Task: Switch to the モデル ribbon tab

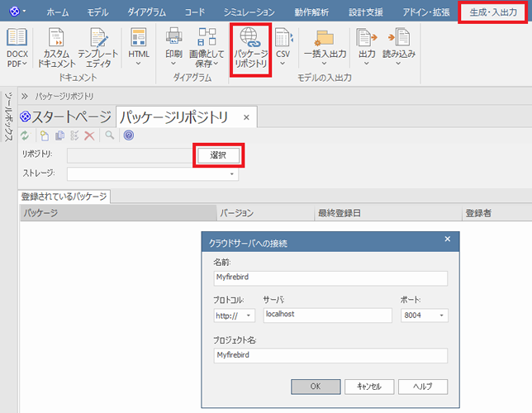Action: click(x=97, y=12)
